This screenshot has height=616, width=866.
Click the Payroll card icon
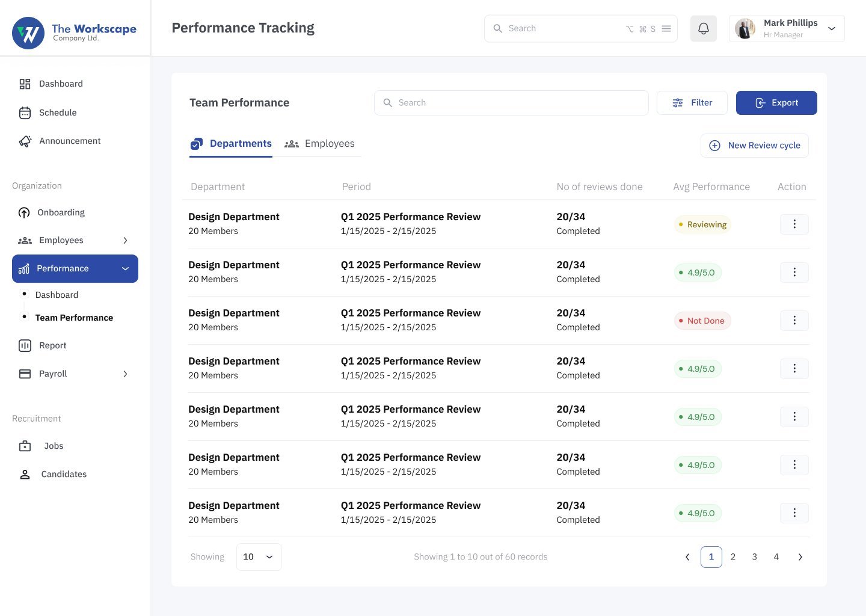25,374
